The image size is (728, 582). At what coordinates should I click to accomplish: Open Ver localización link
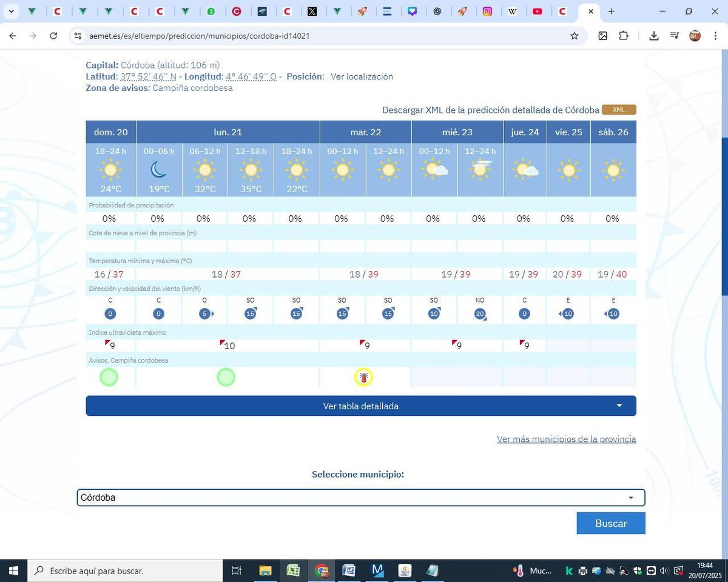point(362,76)
